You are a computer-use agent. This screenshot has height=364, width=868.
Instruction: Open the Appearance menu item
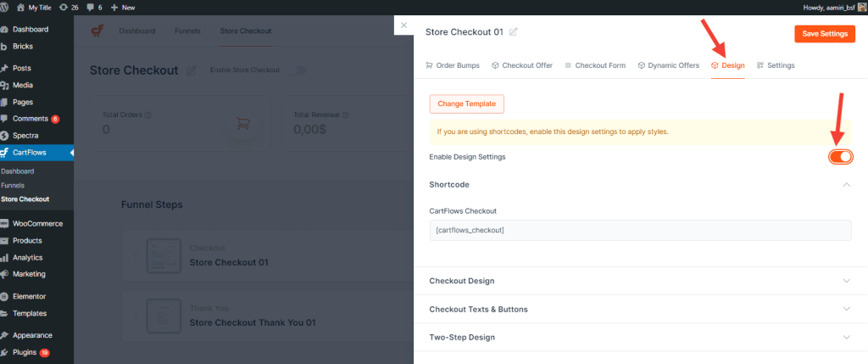point(32,335)
